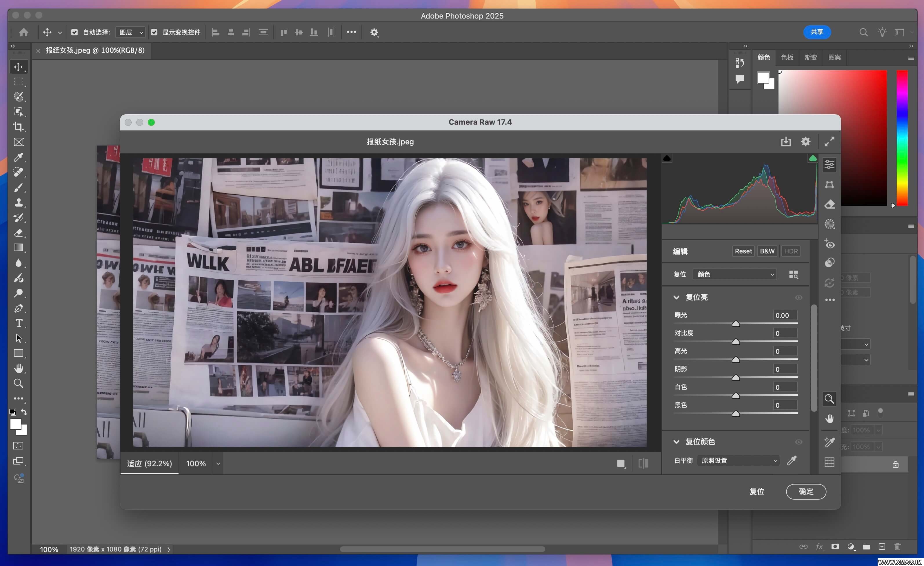Image resolution: width=924 pixels, height=566 pixels.
Task: Open the 复位 颜色 profile dropdown
Action: pyautogui.click(x=735, y=274)
